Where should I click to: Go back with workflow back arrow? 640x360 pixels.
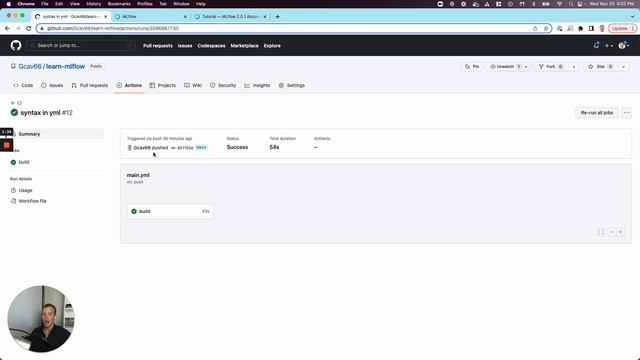[x=13, y=103]
